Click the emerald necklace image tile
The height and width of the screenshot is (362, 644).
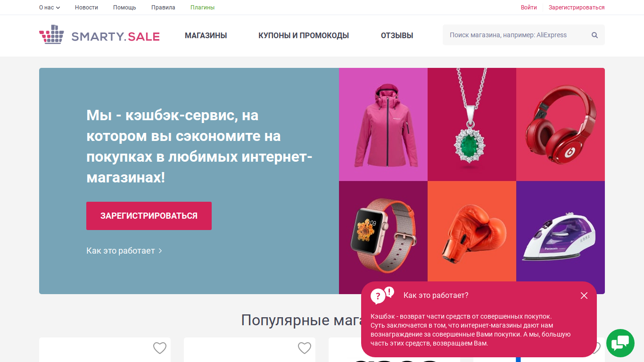pyautogui.click(x=472, y=124)
